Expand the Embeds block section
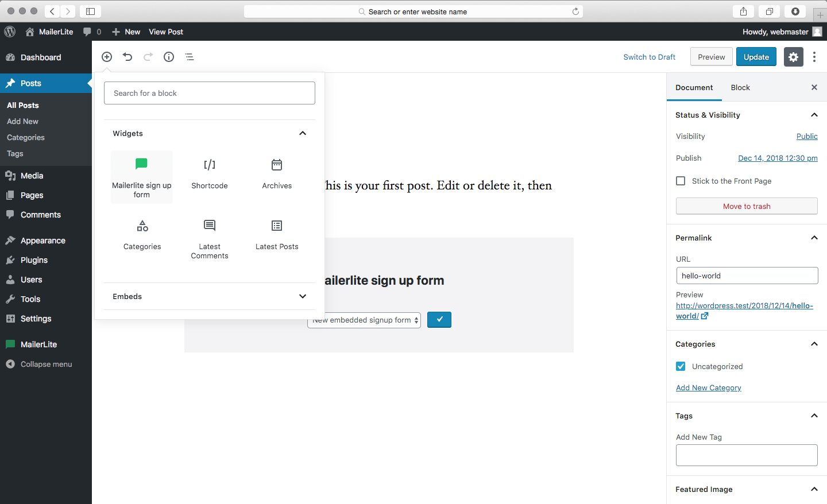Image resolution: width=827 pixels, height=504 pixels. click(302, 296)
